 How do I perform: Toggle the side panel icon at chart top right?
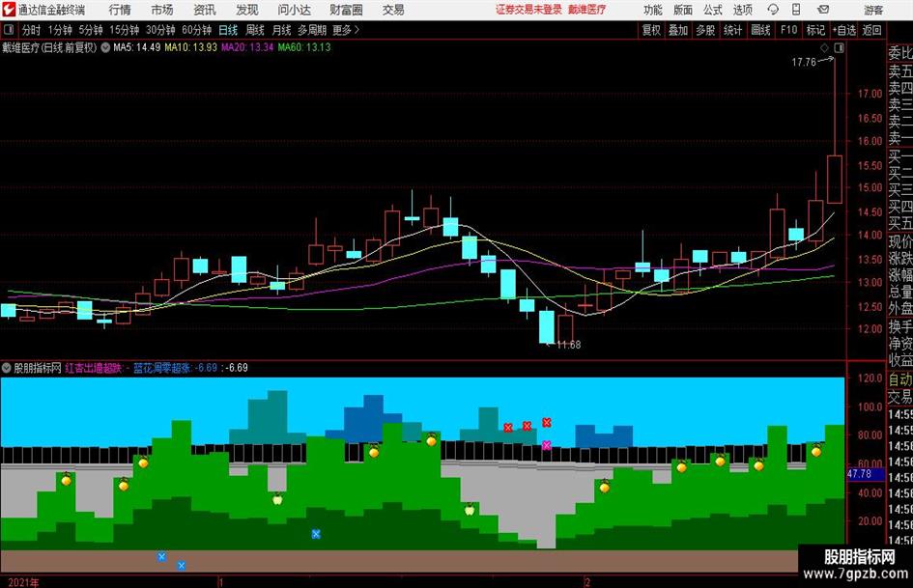point(839,47)
